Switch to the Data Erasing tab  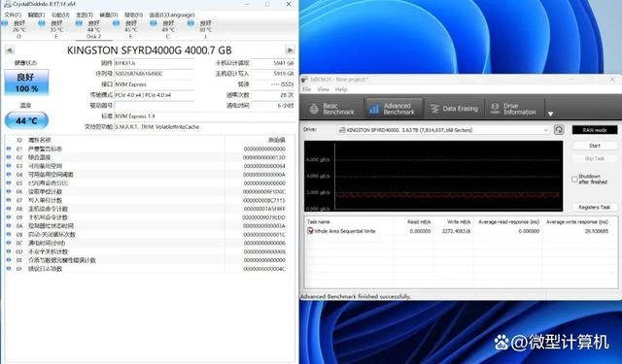tap(455, 109)
